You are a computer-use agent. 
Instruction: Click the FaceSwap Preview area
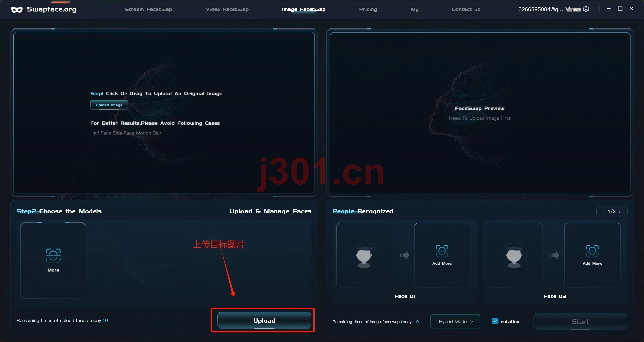[480, 113]
